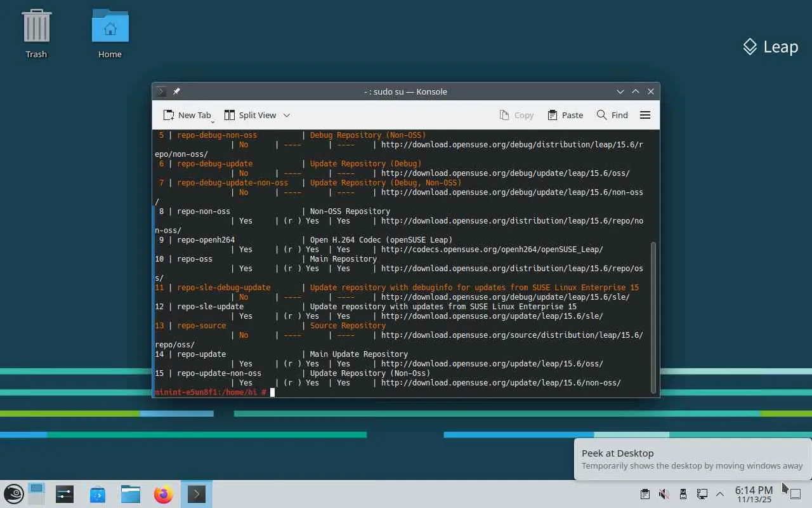Open the Trash desktop icon
Screen dimensions: 812x508
[36, 33]
